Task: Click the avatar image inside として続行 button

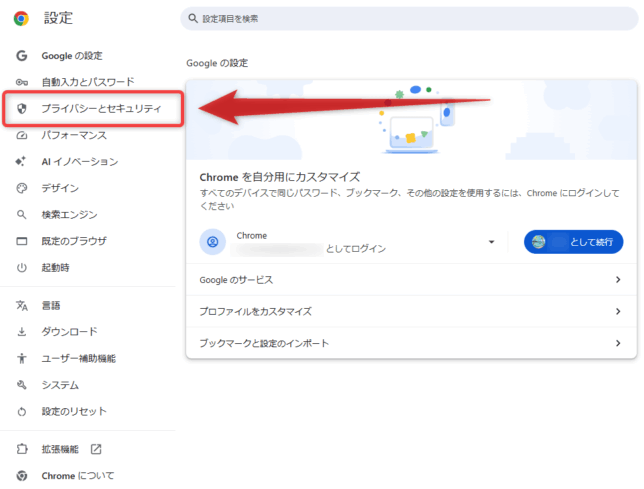Action: click(x=538, y=242)
